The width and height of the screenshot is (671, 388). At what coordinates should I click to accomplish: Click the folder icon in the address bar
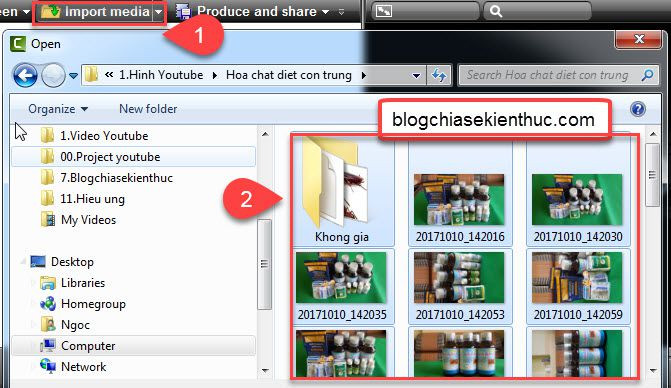[x=91, y=75]
